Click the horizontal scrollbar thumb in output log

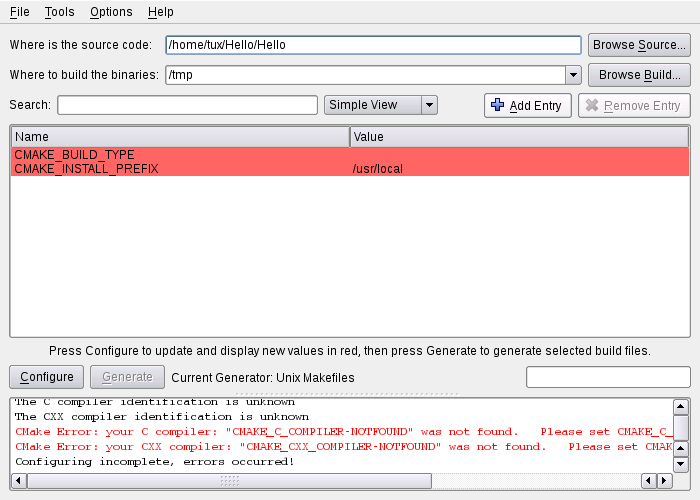tap(229, 481)
